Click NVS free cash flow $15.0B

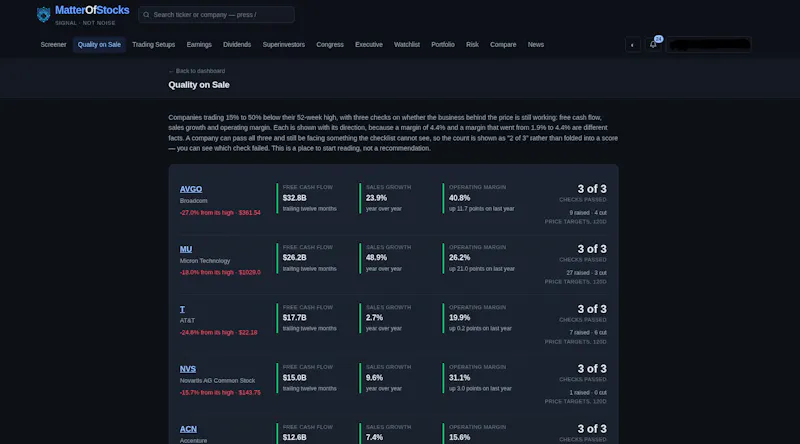coord(294,378)
